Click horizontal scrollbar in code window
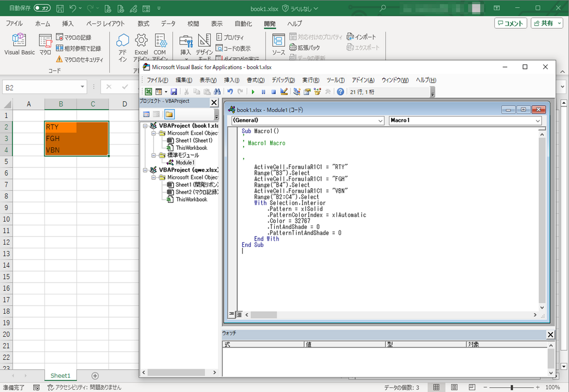The height and width of the screenshot is (392, 569). [x=391, y=315]
